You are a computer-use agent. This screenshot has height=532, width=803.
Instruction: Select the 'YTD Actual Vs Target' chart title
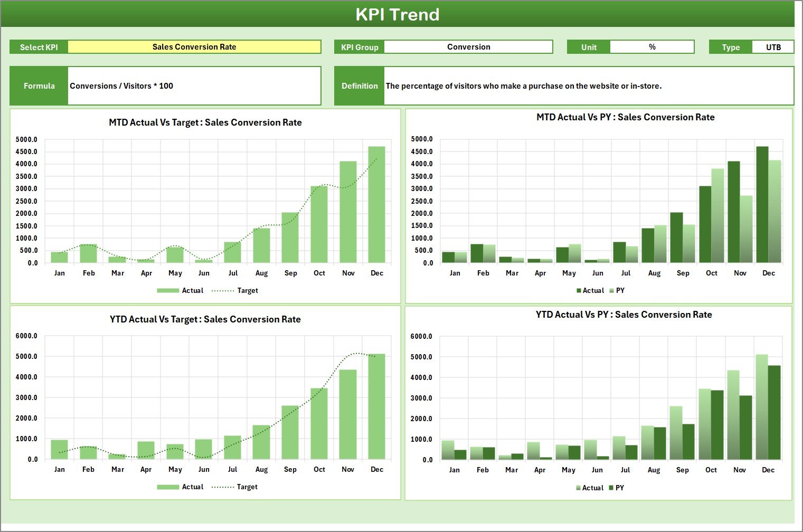pyautogui.click(x=205, y=319)
